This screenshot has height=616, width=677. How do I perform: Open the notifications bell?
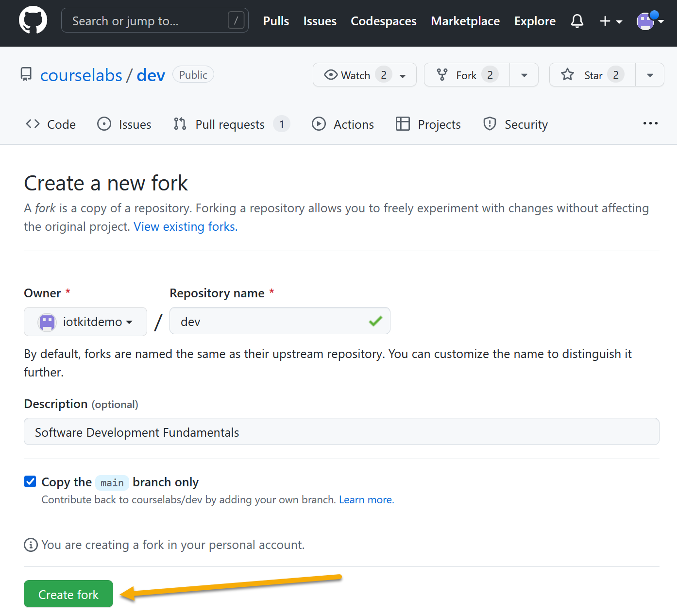point(577,21)
